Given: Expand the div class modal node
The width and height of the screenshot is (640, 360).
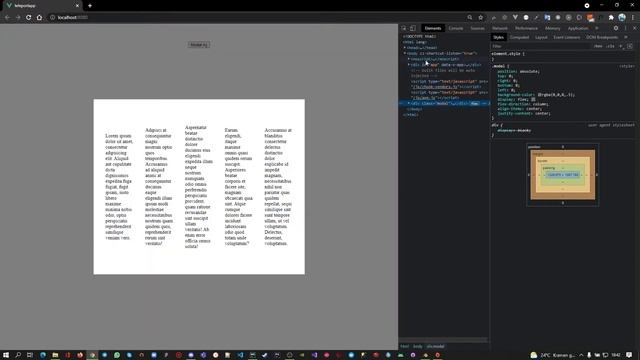Looking at the screenshot, I should (x=409, y=104).
